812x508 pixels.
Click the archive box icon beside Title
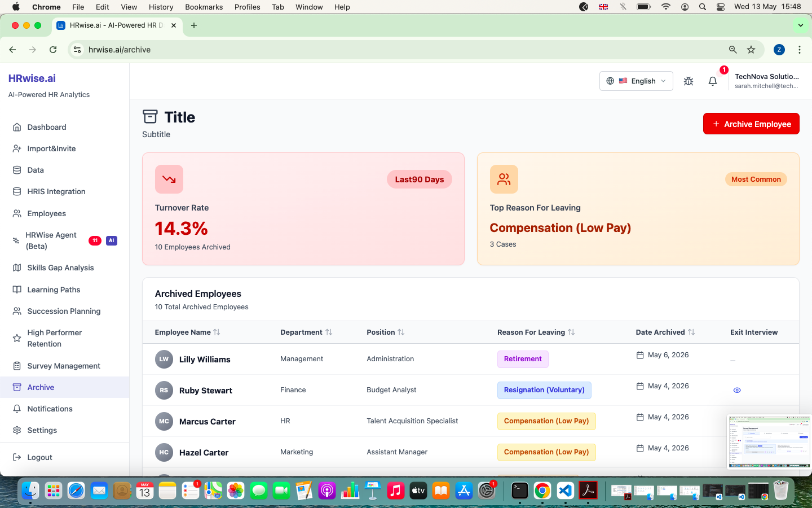(150, 117)
